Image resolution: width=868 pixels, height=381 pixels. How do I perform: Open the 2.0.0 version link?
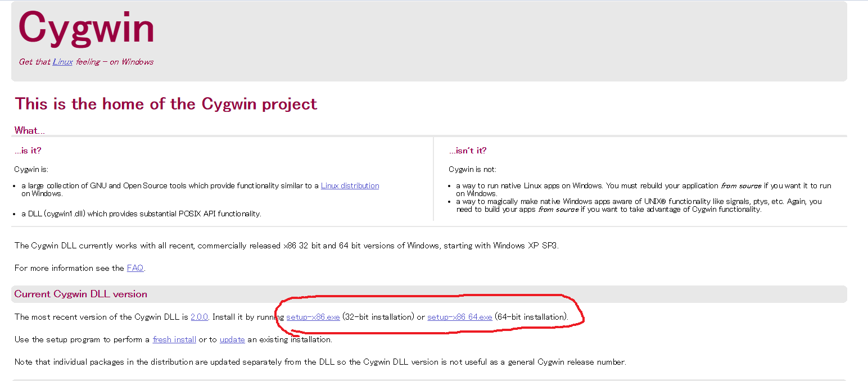tap(199, 317)
